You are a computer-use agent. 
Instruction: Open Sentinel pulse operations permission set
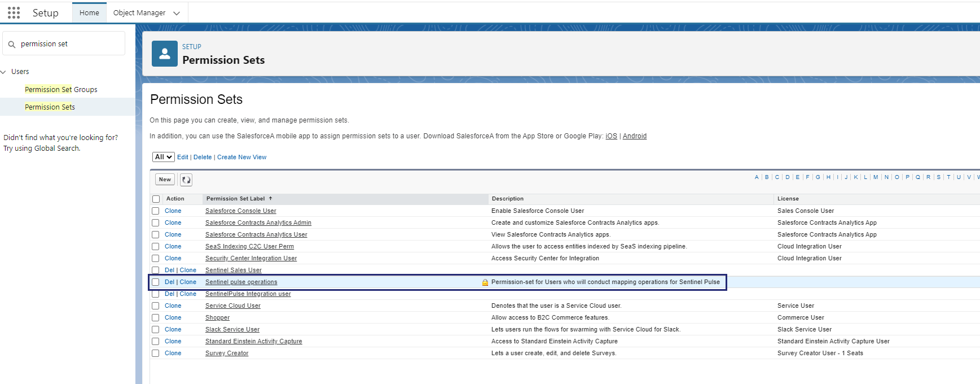coord(241,282)
